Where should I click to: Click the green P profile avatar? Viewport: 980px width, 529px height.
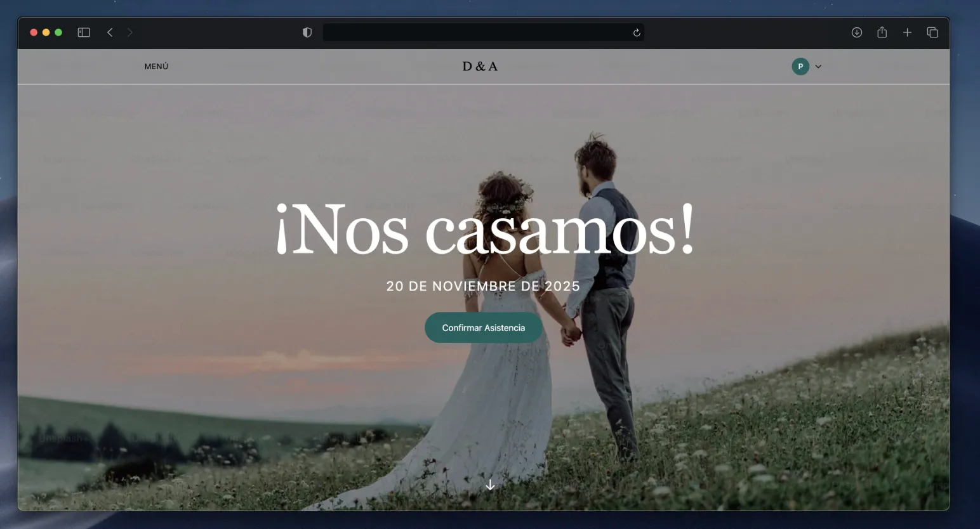[x=800, y=66]
